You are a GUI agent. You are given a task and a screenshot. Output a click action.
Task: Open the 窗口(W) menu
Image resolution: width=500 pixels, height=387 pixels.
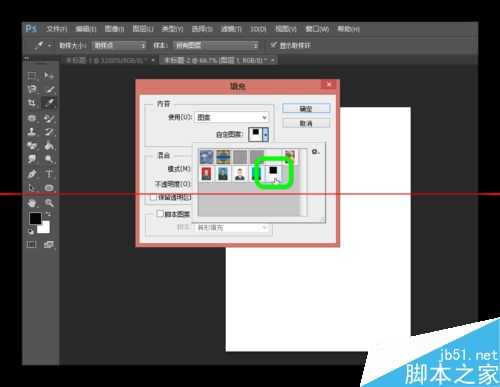(317, 29)
